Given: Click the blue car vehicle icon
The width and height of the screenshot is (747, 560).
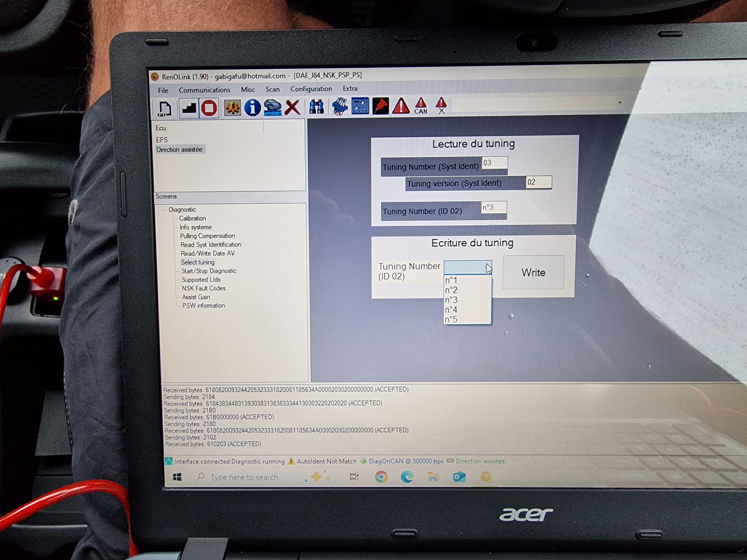Looking at the screenshot, I should pyautogui.click(x=272, y=108).
